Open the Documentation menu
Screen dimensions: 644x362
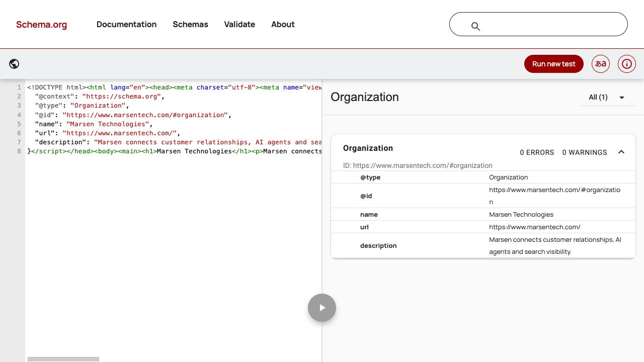pos(126,24)
